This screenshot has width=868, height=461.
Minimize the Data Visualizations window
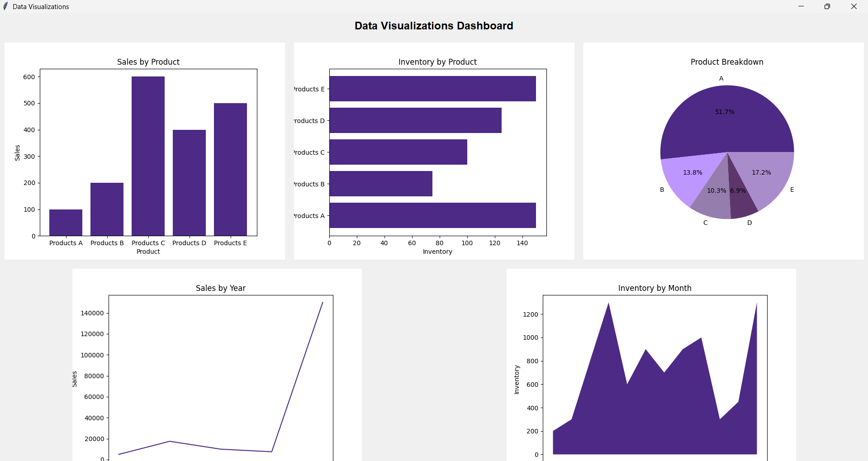pyautogui.click(x=801, y=6)
